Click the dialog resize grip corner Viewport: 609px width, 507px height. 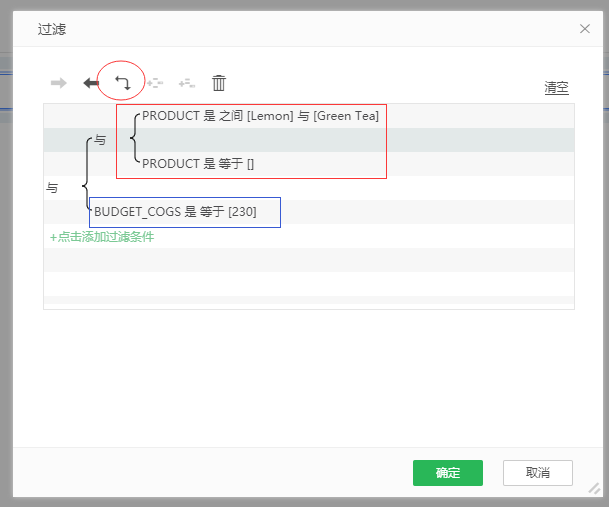(594, 488)
